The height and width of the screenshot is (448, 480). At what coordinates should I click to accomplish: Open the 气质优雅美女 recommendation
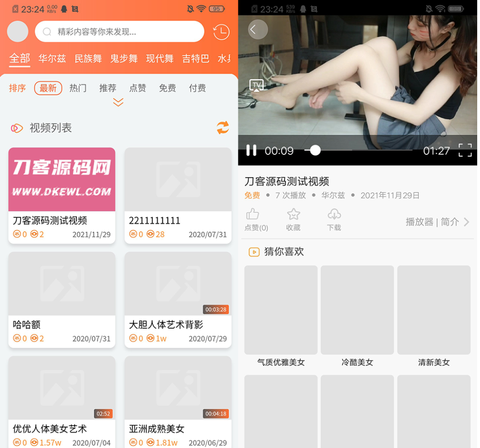point(281,317)
